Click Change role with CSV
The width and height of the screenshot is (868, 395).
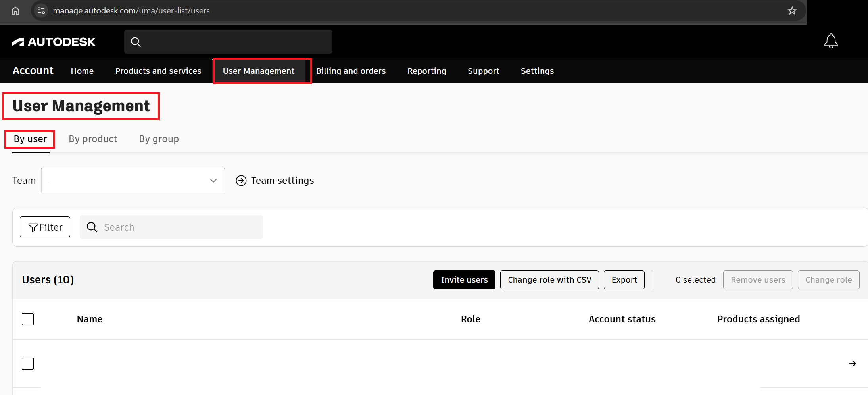pos(549,280)
